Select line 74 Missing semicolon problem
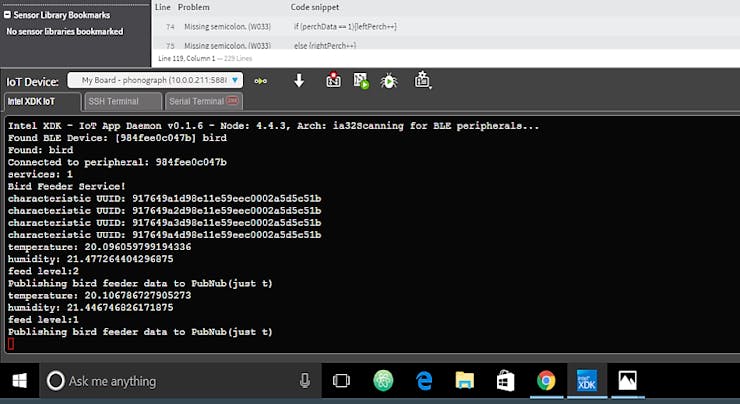The image size is (740, 404). 446,27
